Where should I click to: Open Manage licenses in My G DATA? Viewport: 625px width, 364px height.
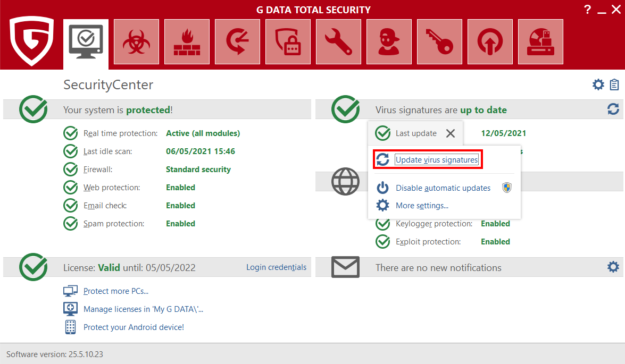click(x=143, y=309)
